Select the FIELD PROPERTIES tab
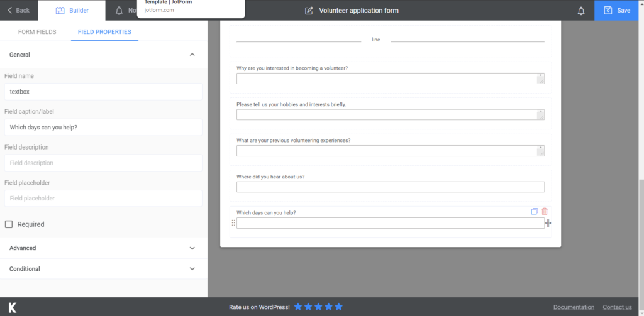 (x=104, y=31)
